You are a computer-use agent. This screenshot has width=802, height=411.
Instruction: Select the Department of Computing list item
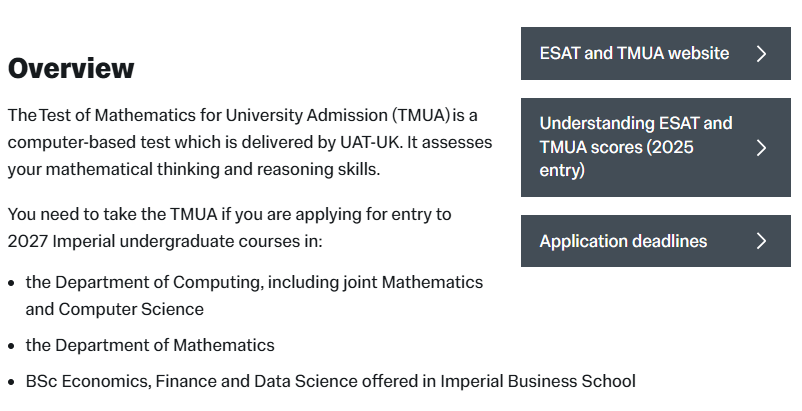(x=254, y=283)
